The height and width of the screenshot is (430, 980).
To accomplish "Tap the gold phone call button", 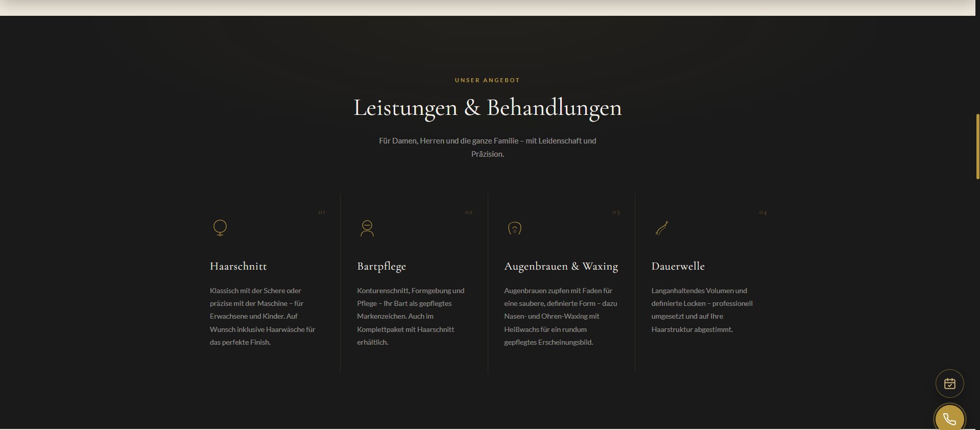I will pos(949,419).
